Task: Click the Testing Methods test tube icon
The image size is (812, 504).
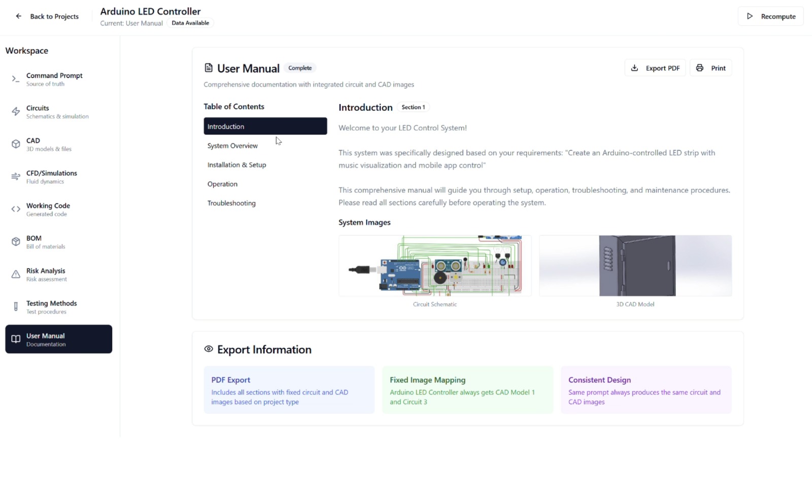Action: click(x=16, y=307)
